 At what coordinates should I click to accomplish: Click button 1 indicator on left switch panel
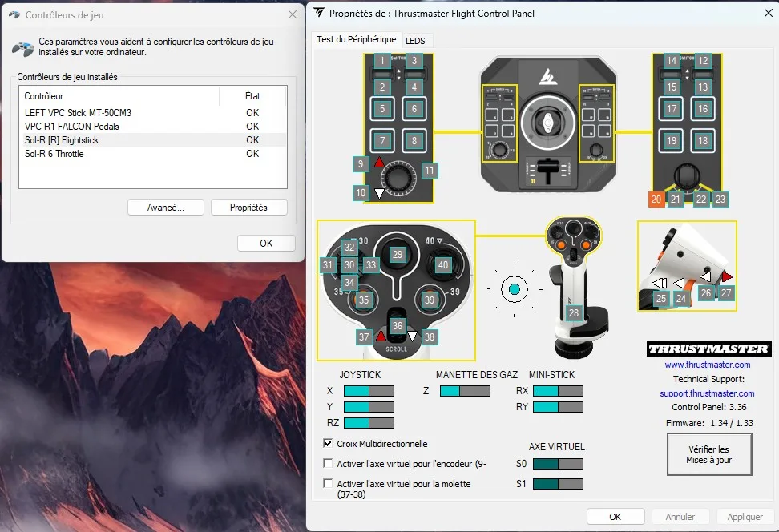pyautogui.click(x=382, y=61)
